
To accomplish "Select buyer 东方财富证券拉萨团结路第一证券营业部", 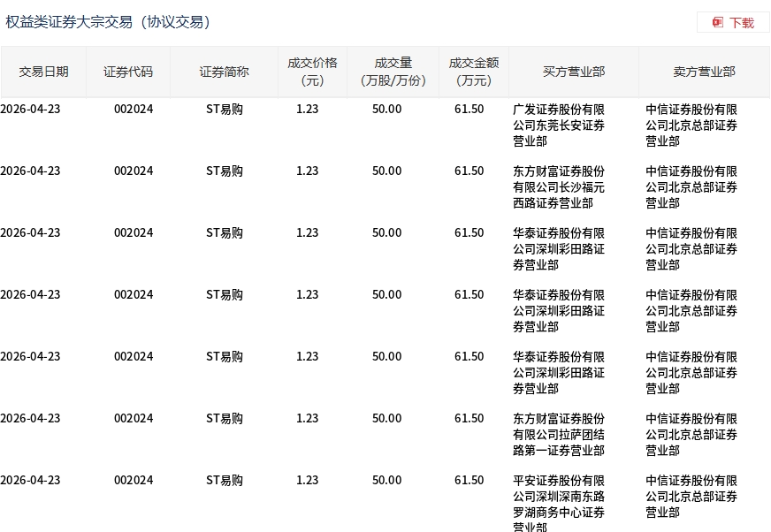I will [559, 435].
